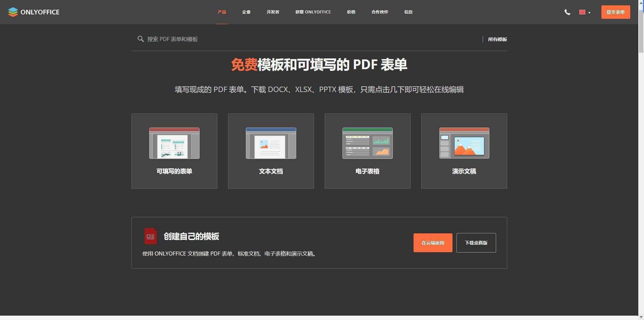Open the 获取 ONLYOFFICE menu
The width and height of the screenshot is (644, 320).
[x=313, y=12]
